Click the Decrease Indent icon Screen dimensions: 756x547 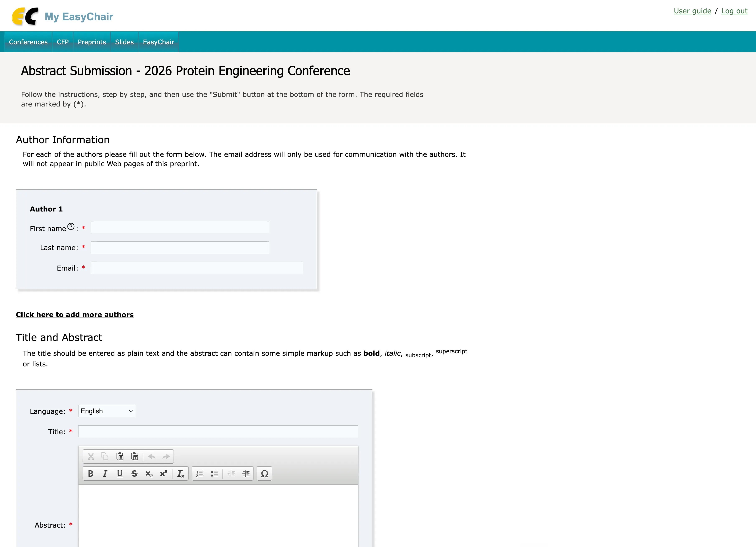[231, 474]
